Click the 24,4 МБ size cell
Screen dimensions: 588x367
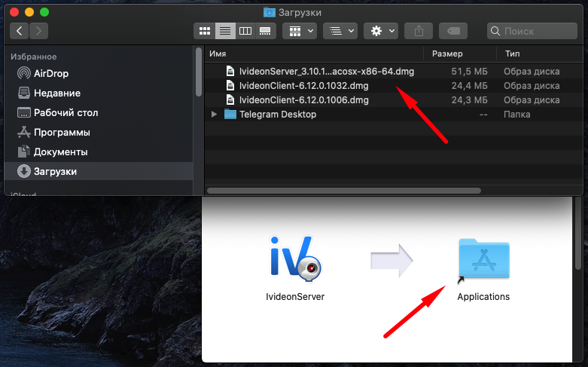469,86
